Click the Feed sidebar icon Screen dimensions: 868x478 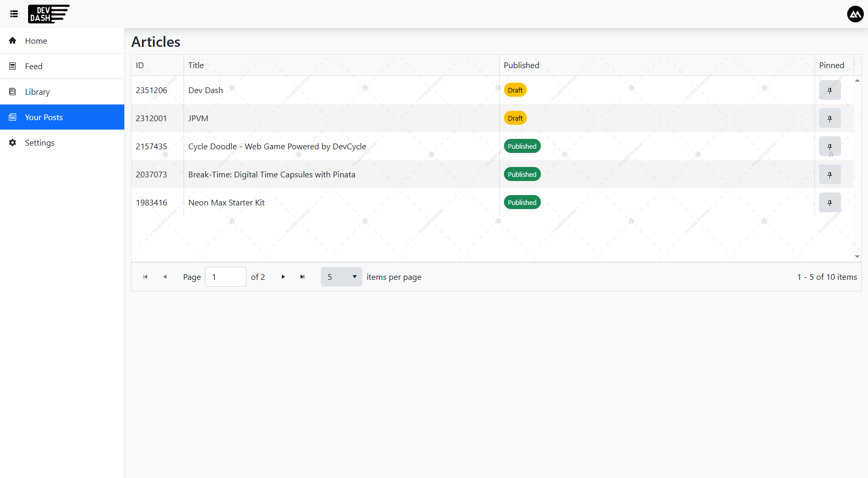click(12, 66)
